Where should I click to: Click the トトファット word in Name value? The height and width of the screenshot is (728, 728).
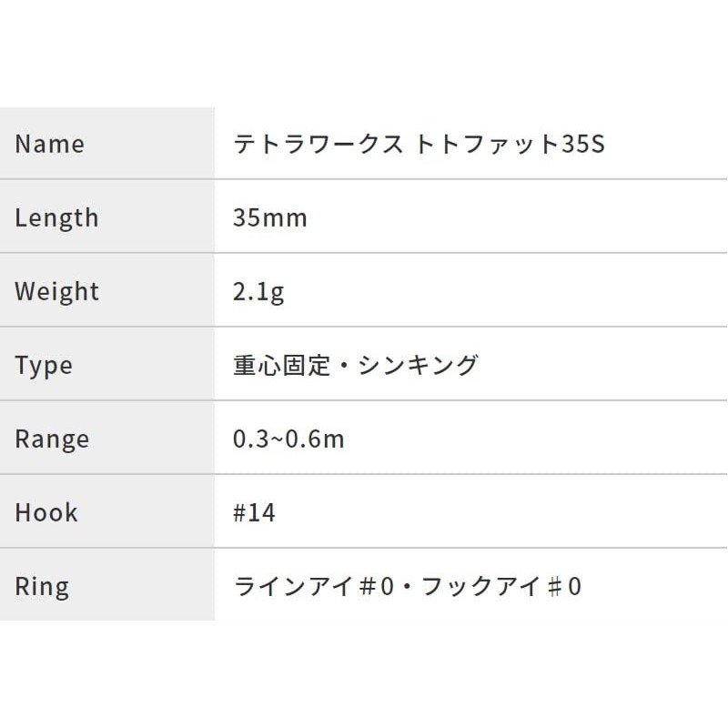coord(485,144)
